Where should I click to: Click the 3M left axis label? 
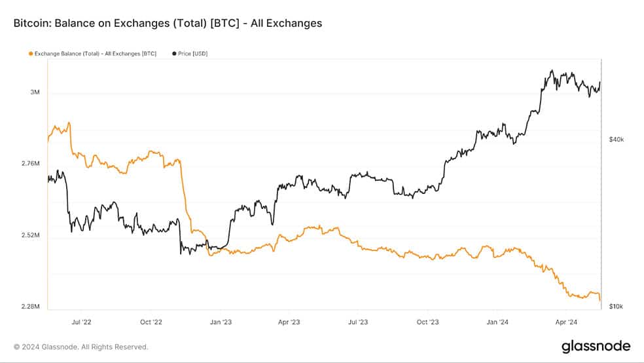pyautogui.click(x=35, y=92)
